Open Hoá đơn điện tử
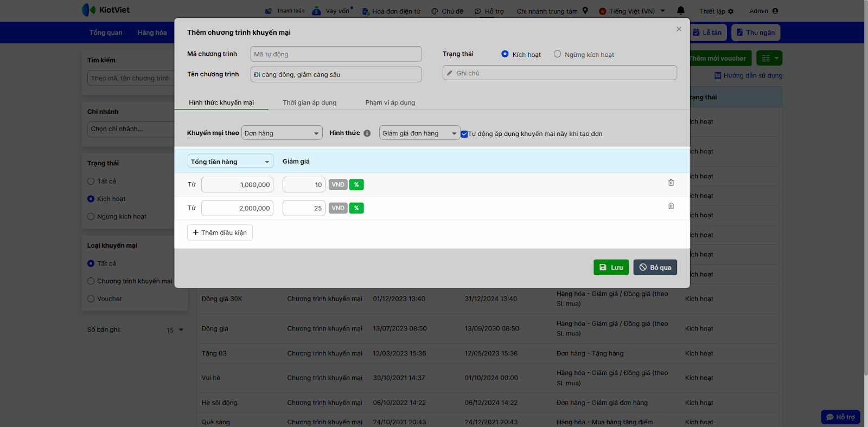This screenshot has width=868, height=427. click(x=391, y=11)
